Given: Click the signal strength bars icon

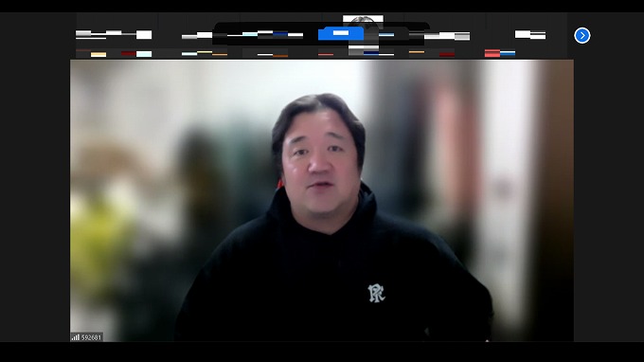Looking at the screenshot, I should [x=75, y=337].
